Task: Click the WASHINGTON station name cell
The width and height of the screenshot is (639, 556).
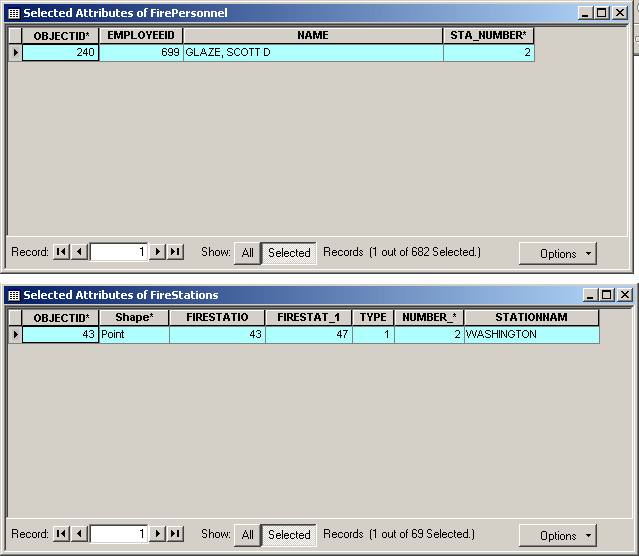Action: click(x=531, y=335)
